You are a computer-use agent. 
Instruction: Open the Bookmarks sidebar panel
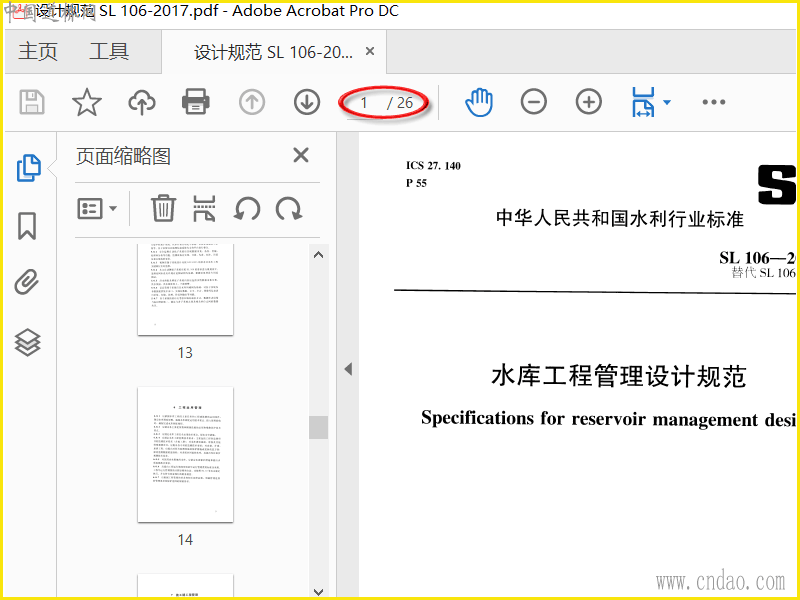(x=27, y=226)
